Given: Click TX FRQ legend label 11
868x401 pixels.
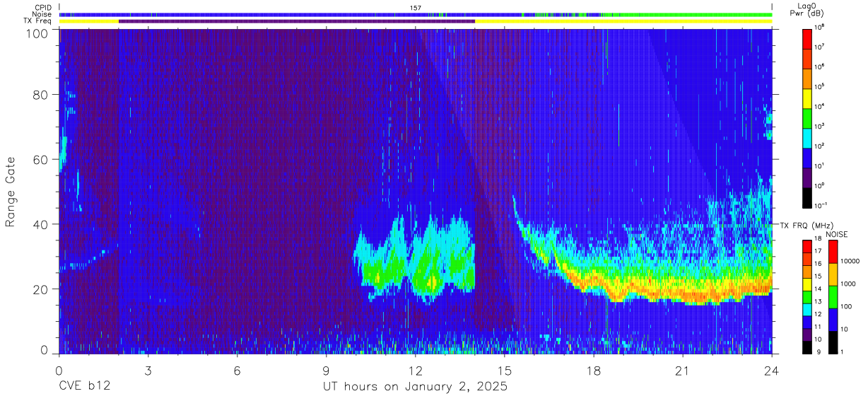Looking at the screenshot, I should coord(818,327).
